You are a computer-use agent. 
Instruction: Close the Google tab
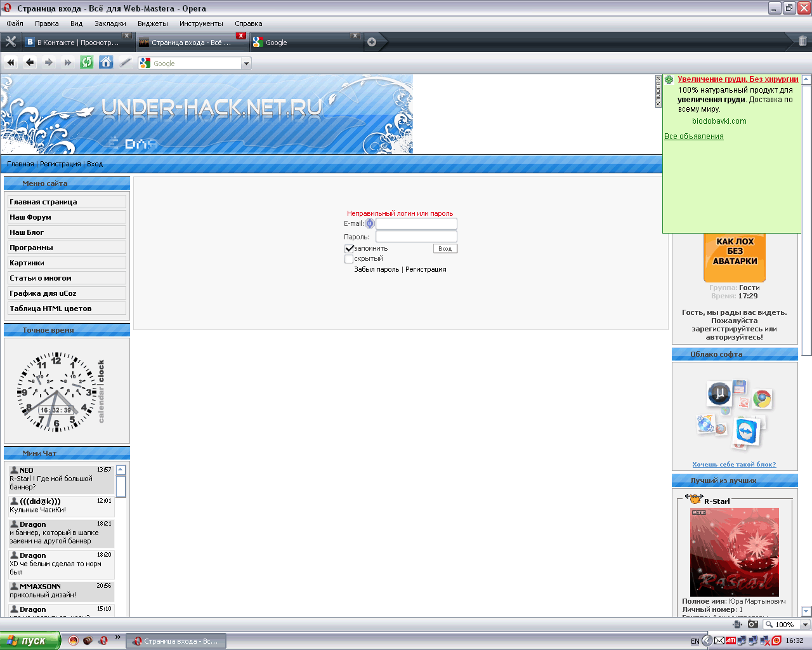pyautogui.click(x=355, y=36)
